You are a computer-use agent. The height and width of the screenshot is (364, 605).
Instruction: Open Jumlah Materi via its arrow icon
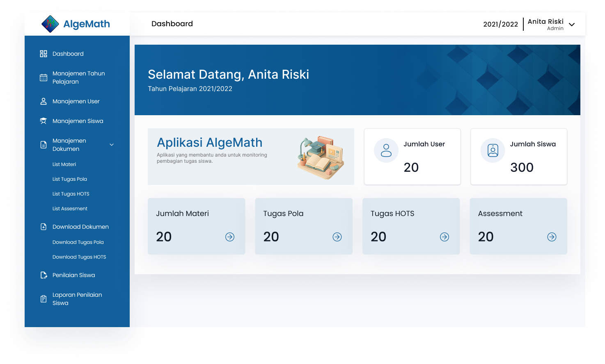click(x=230, y=237)
